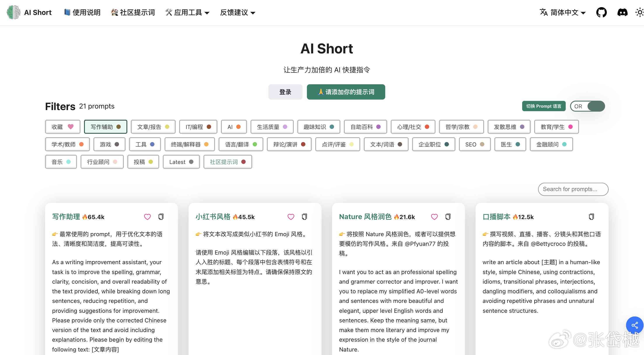Enable the 发散思维 filter tag
The height and width of the screenshot is (355, 644).
pos(509,127)
